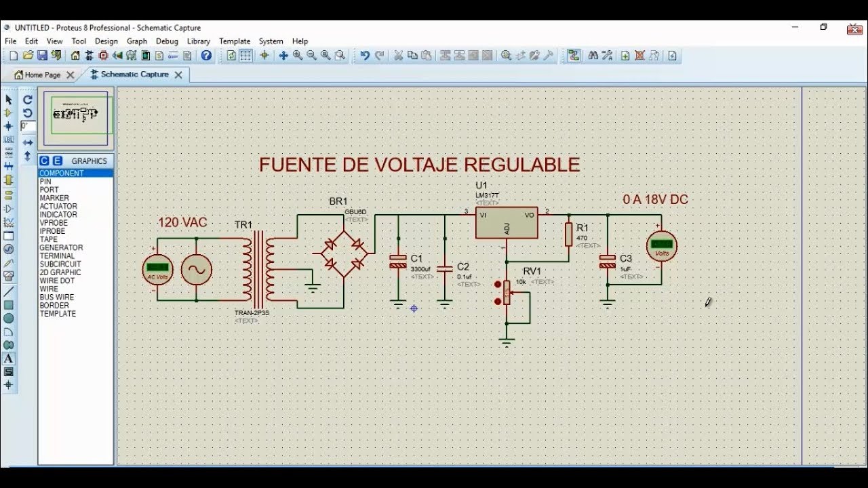Select the 2D Graphics Circle tool
The height and width of the screenshot is (488, 868).
[8, 318]
